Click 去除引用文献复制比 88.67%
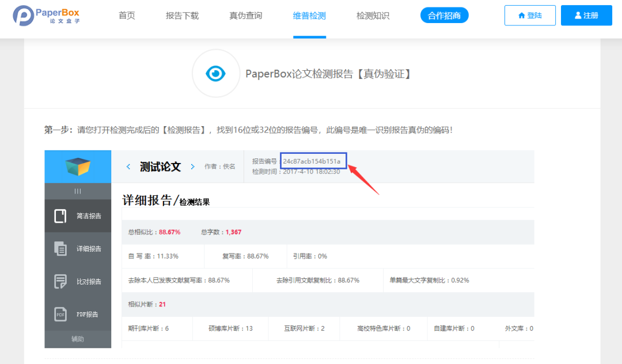 pyautogui.click(x=318, y=280)
